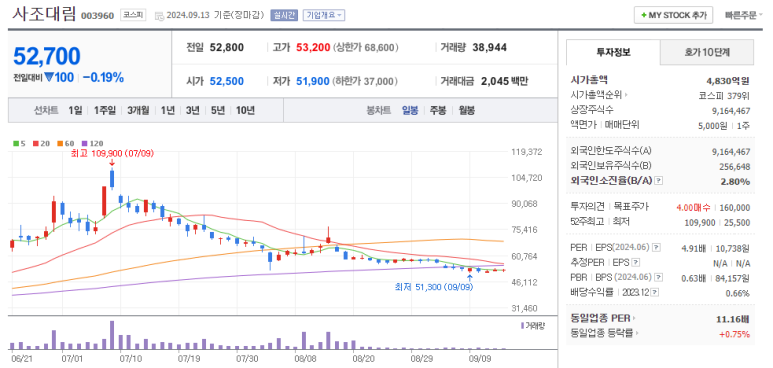
Task: Click the tallest volume bar near 07/09
Action: pyautogui.click(x=112, y=335)
